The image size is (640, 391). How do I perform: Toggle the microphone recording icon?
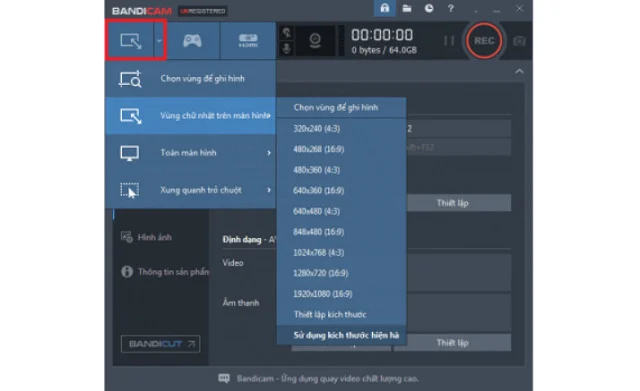pyautogui.click(x=287, y=49)
